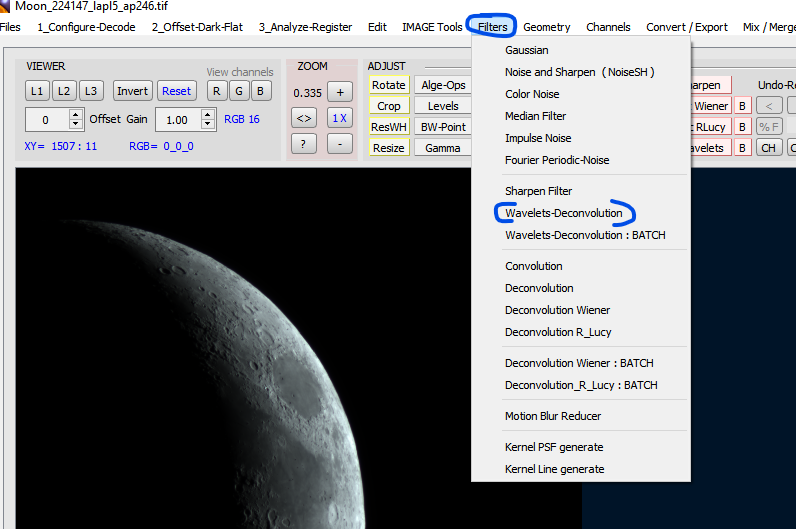Open Alge-Ops adjustment
This screenshot has width=796, height=529.
(443, 85)
